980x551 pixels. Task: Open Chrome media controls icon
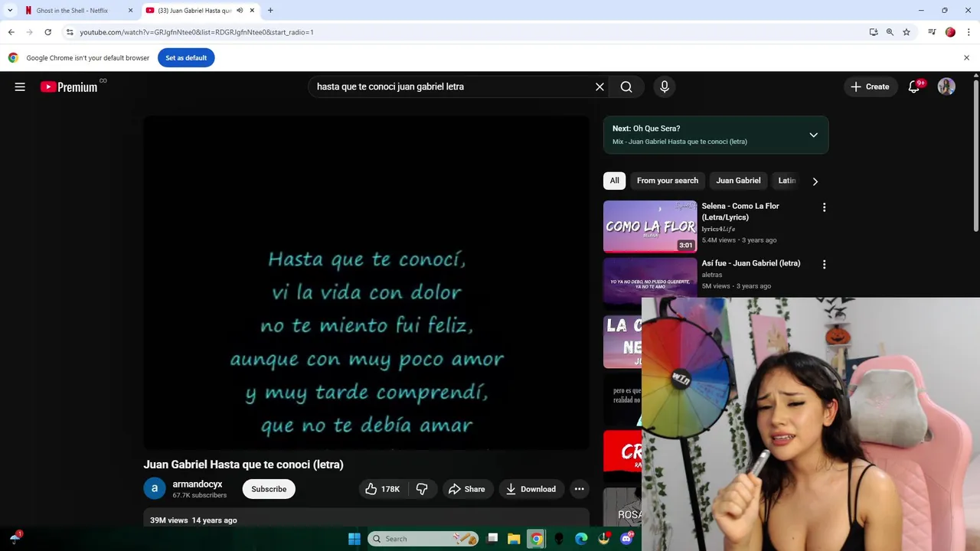click(x=932, y=32)
